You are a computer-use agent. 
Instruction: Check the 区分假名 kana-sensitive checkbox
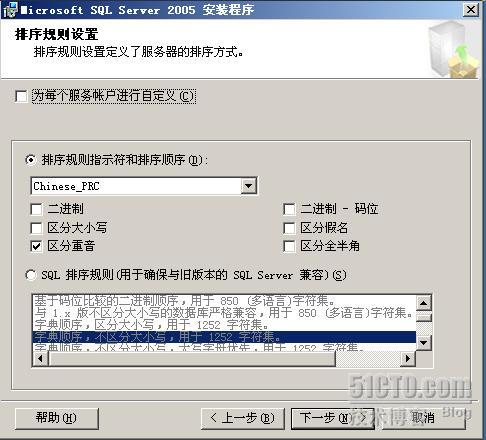point(289,228)
